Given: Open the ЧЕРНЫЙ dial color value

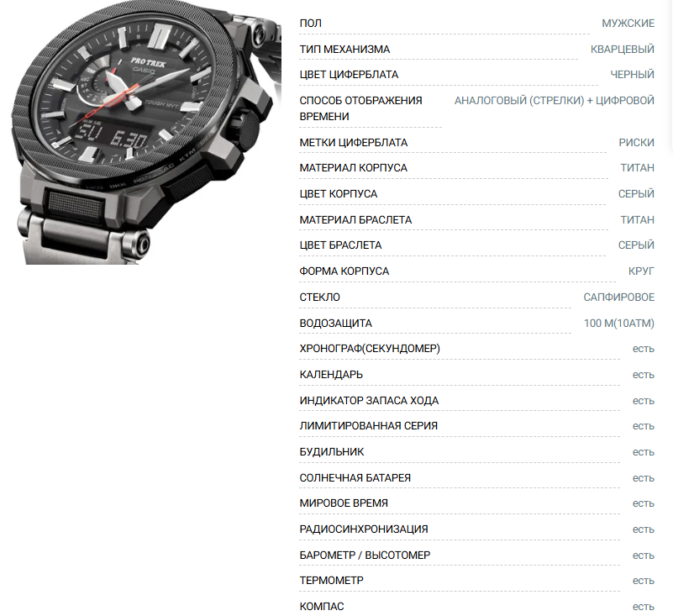Looking at the screenshot, I should pos(632,75).
